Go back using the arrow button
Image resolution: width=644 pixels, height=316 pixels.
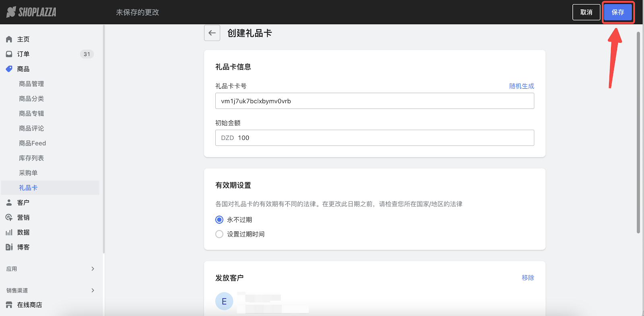[x=212, y=33]
